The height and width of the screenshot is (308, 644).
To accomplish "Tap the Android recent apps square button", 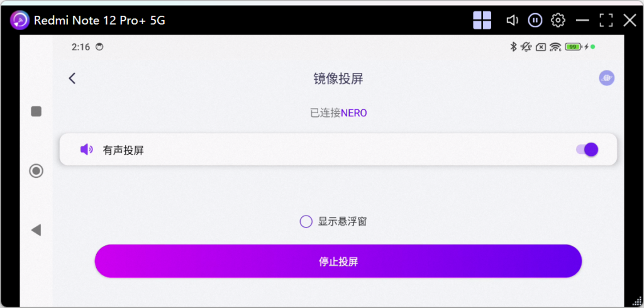I will point(36,111).
